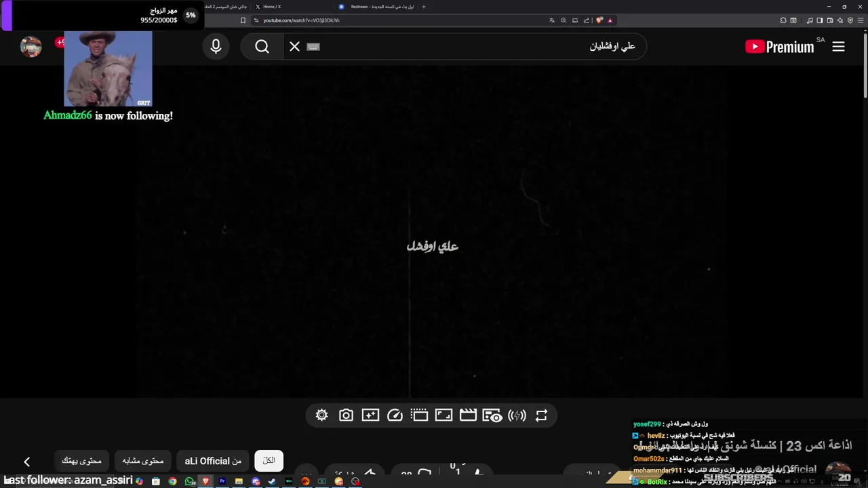Open Adobe Premiere Pro from the taskbar
Image resolution: width=868 pixels, height=488 pixels.
coord(222,481)
